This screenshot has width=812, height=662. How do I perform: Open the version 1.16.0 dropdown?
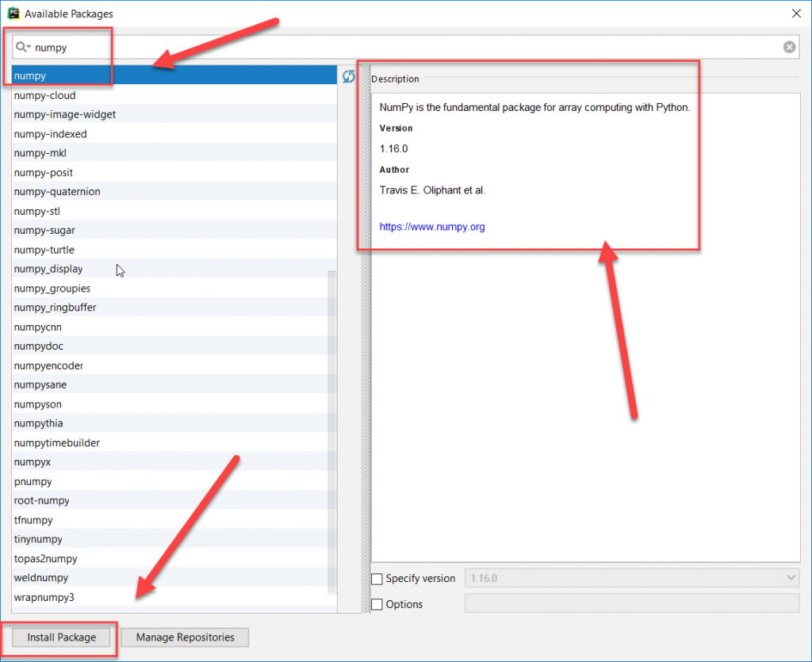point(632,578)
